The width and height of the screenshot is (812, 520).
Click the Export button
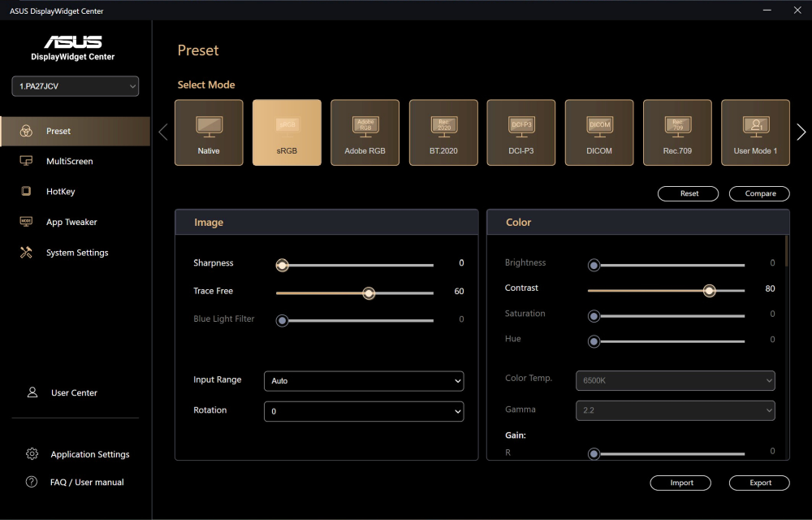pos(759,483)
